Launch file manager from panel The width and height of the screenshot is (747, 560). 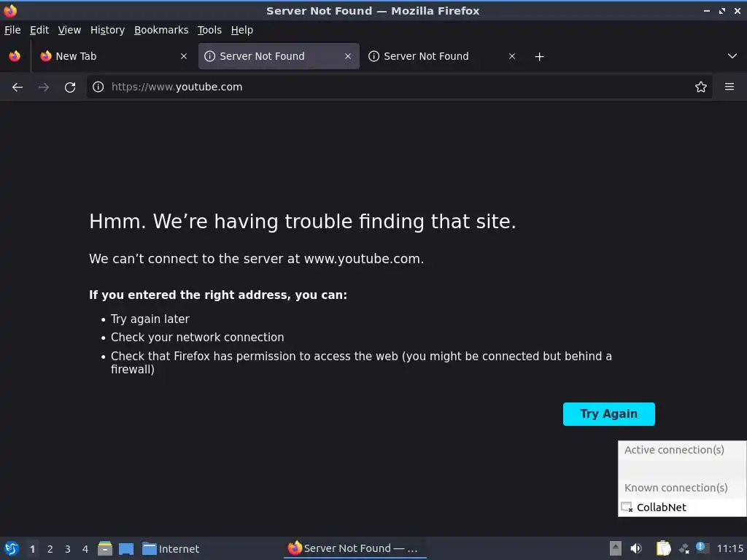pos(105,548)
